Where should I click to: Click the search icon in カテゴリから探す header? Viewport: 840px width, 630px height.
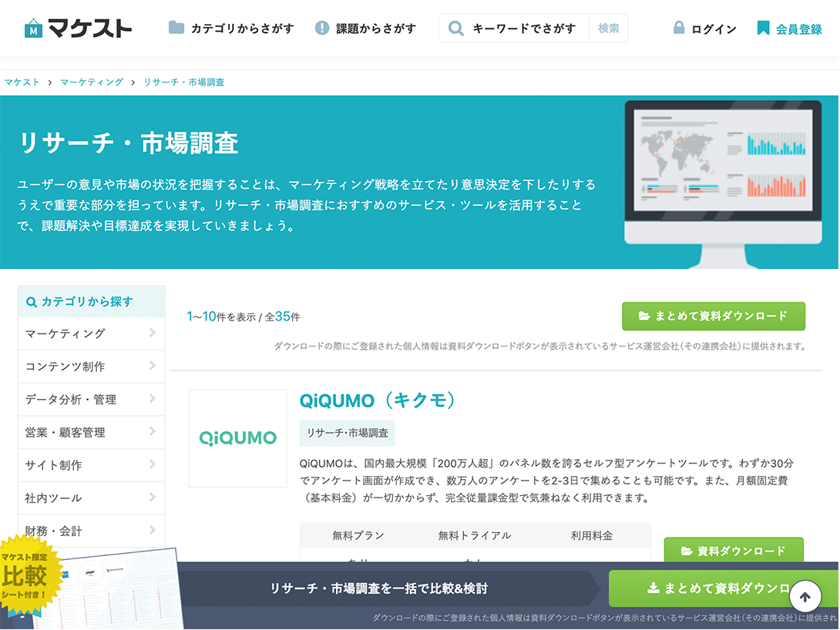click(x=32, y=302)
